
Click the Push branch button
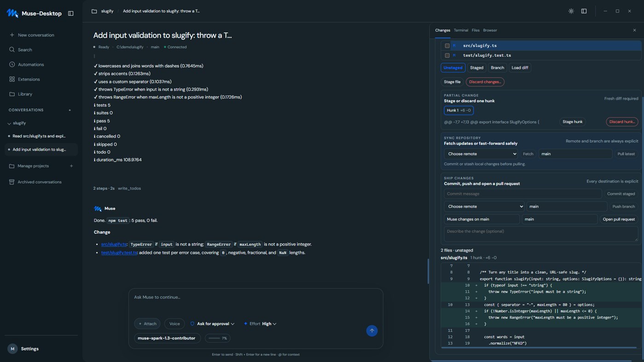(x=624, y=207)
